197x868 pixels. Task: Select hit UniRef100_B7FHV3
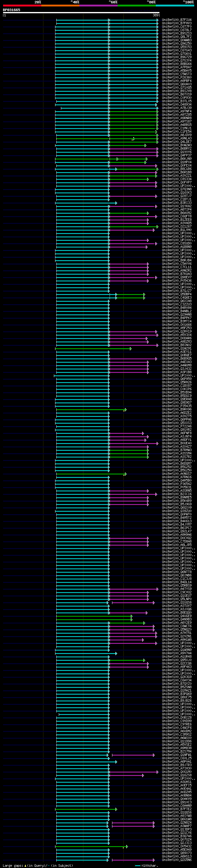pyautogui.click(x=176, y=23)
